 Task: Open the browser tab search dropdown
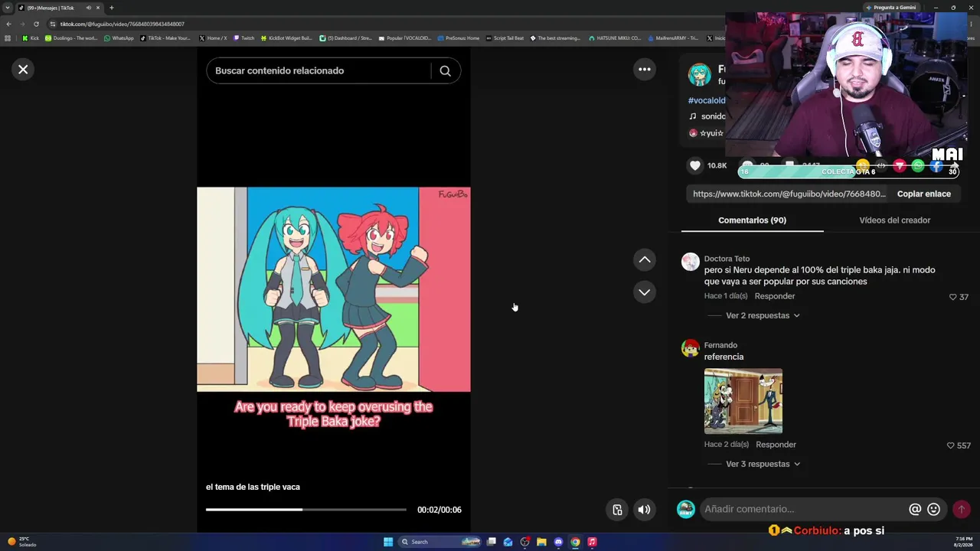(8, 8)
